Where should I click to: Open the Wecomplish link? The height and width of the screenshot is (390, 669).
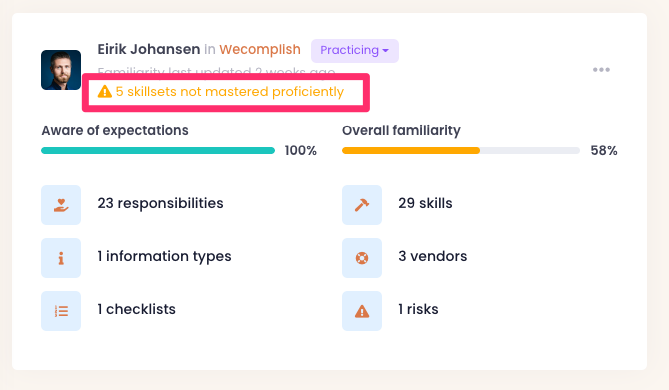point(260,49)
